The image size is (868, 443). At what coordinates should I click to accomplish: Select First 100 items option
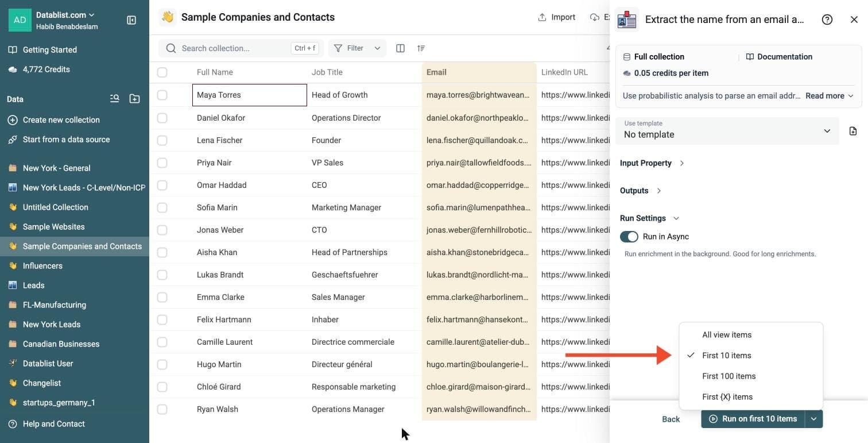point(751,376)
